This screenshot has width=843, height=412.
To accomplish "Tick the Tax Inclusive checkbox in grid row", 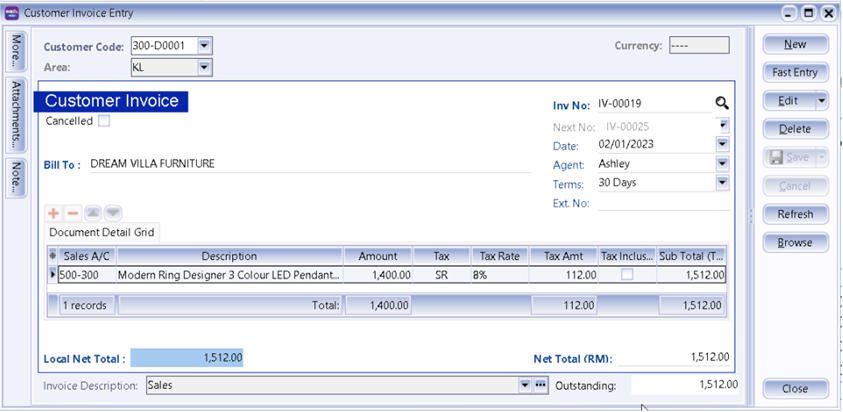I will (x=626, y=274).
